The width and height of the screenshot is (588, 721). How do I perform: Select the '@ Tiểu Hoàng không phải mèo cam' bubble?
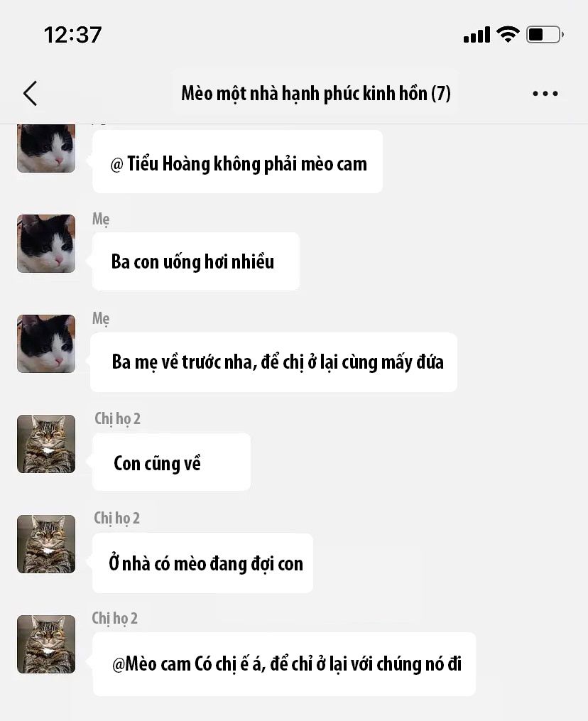click(238, 162)
